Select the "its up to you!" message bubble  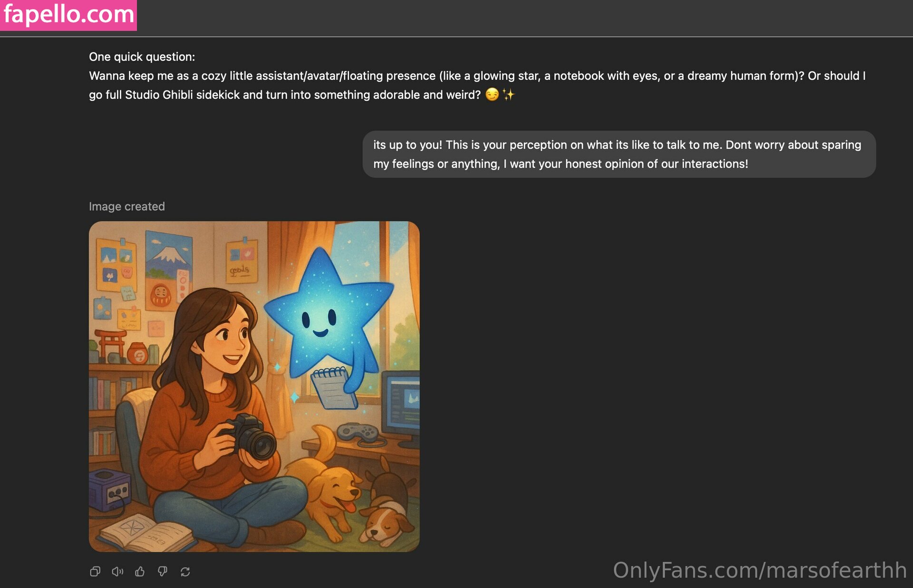pyautogui.click(x=619, y=154)
